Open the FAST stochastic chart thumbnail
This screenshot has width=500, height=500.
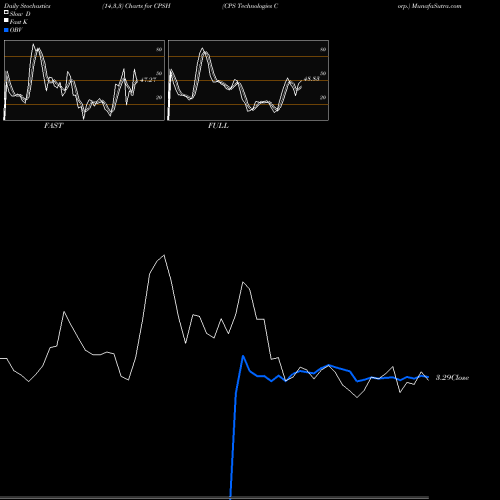(84, 80)
